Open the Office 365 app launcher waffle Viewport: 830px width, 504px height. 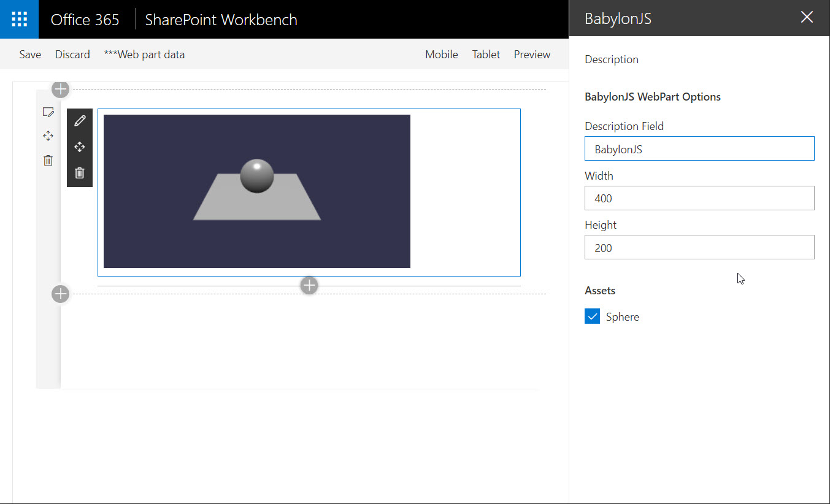[x=19, y=19]
